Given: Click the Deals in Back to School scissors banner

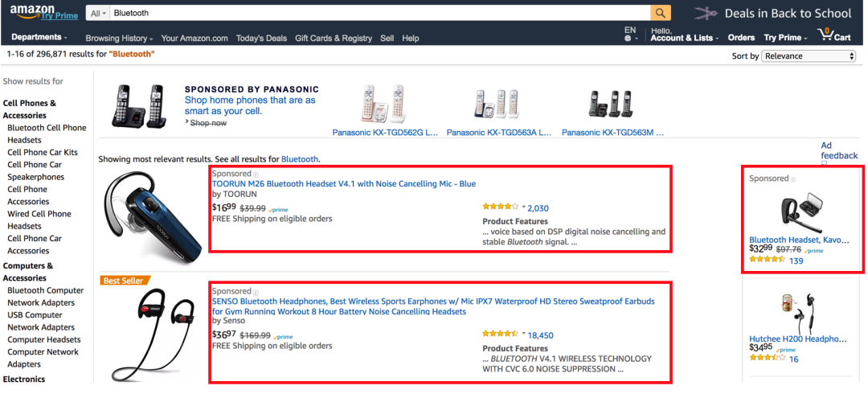Looking at the screenshot, I should [x=773, y=14].
